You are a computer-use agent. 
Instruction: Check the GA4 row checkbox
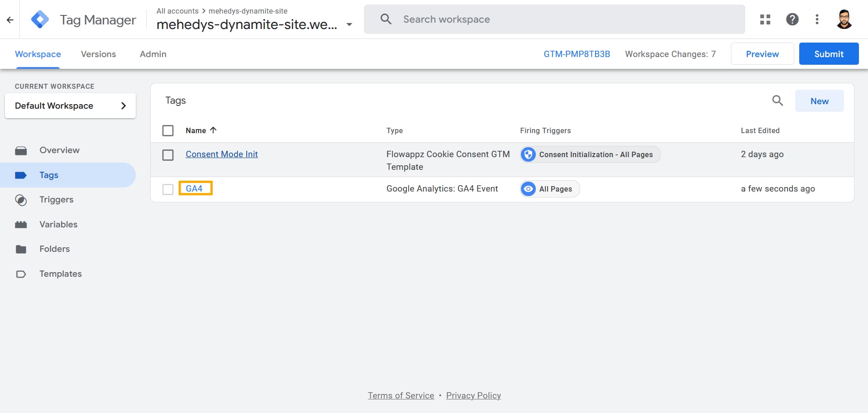click(x=168, y=189)
